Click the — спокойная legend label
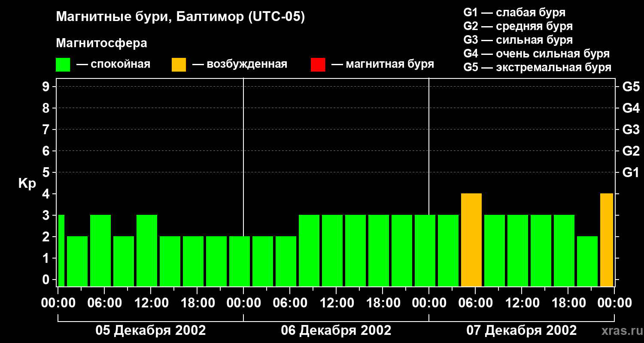 coord(113,65)
